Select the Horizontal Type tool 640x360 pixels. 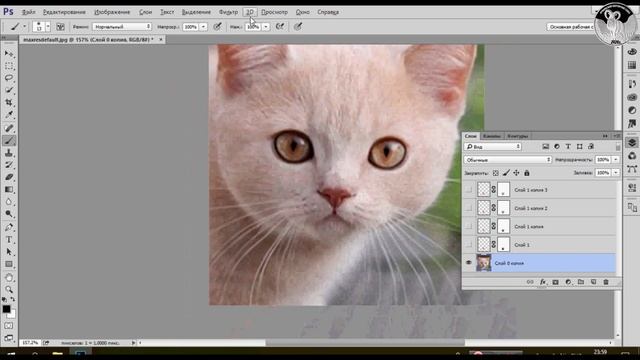tap(9, 240)
